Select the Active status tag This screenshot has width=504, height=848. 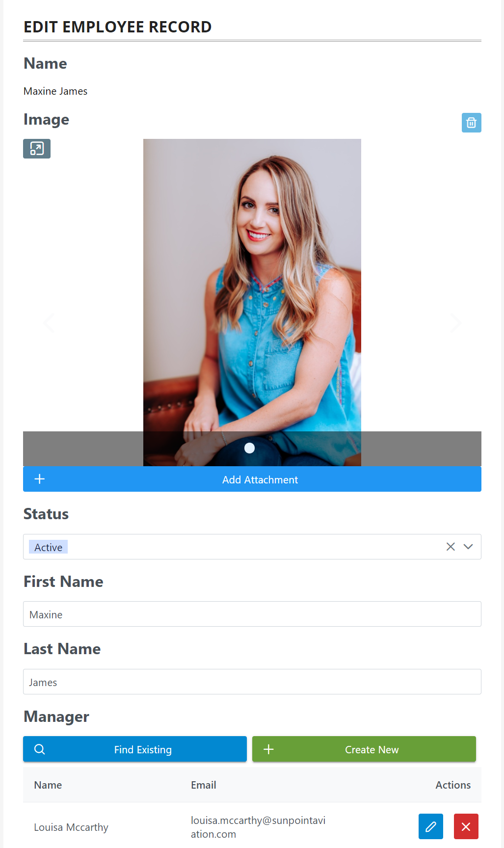pos(49,547)
